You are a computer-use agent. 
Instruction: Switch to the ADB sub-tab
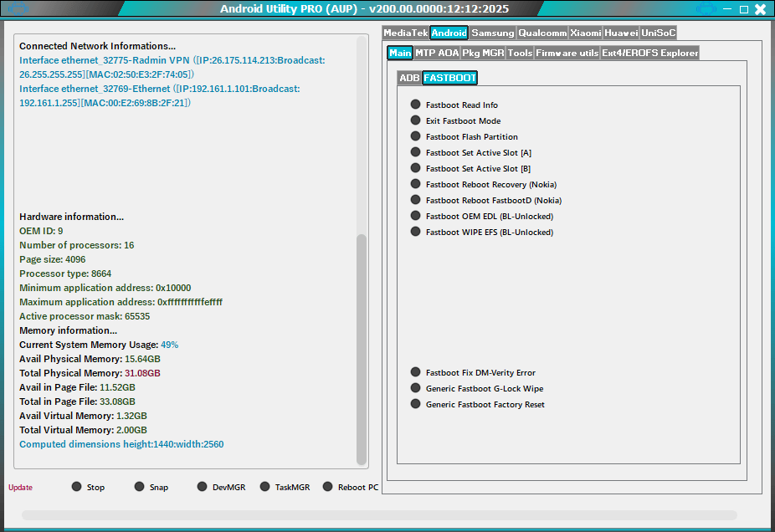409,78
